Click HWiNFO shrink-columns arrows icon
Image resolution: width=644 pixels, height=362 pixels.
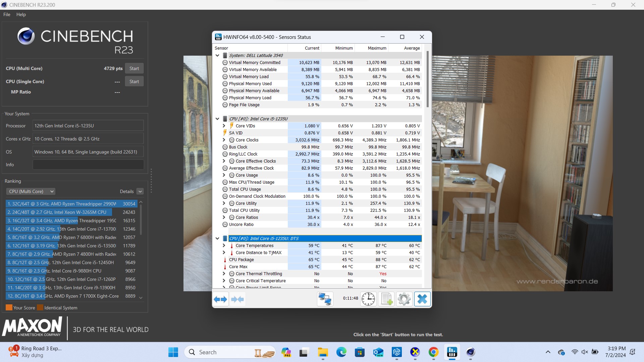coord(237,299)
